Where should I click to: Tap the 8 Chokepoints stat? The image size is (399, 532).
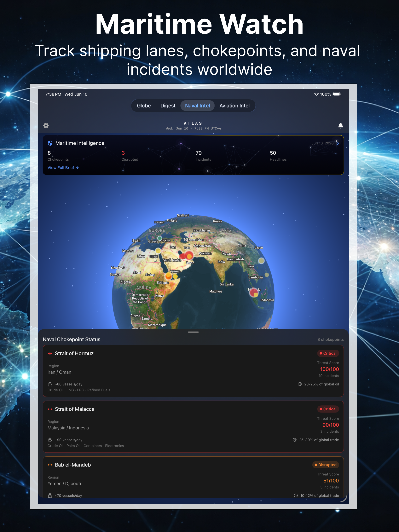(58, 156)
